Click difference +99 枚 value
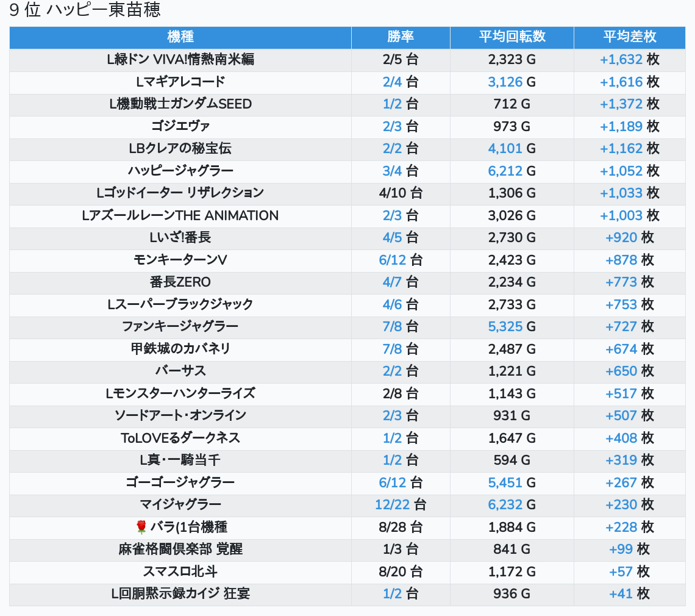The image size is (695, 616). pos(629,549)
